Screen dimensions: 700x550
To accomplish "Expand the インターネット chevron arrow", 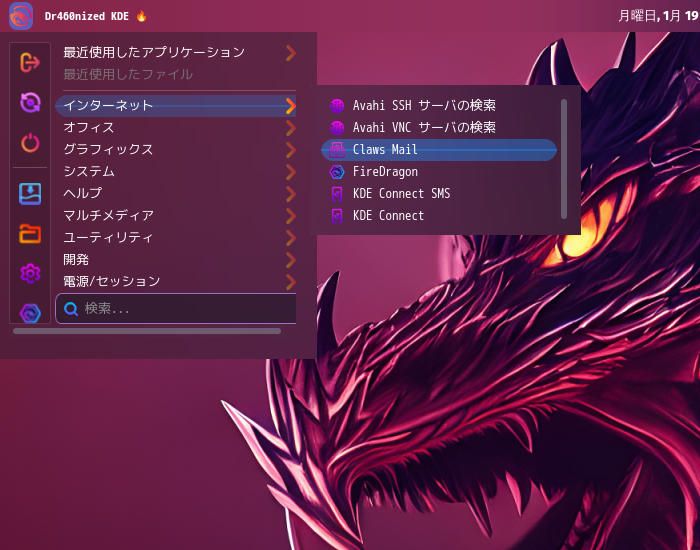I will [x=291, y=106].
